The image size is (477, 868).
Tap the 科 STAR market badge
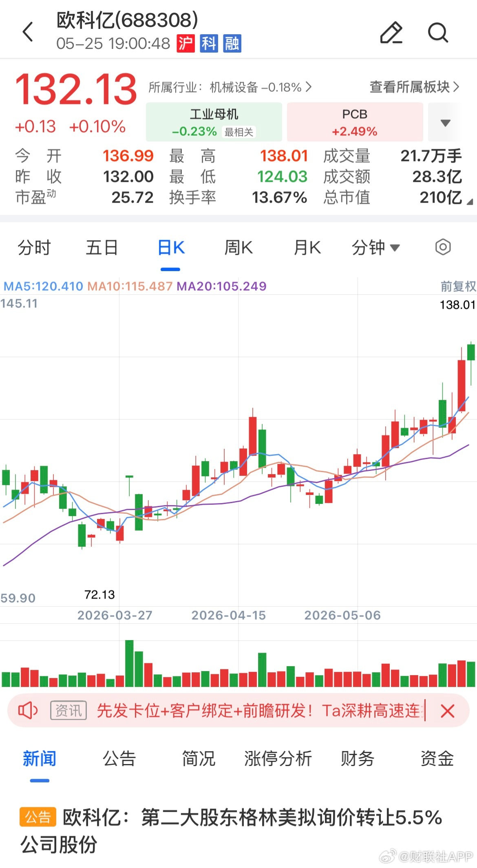click(209, 43)
